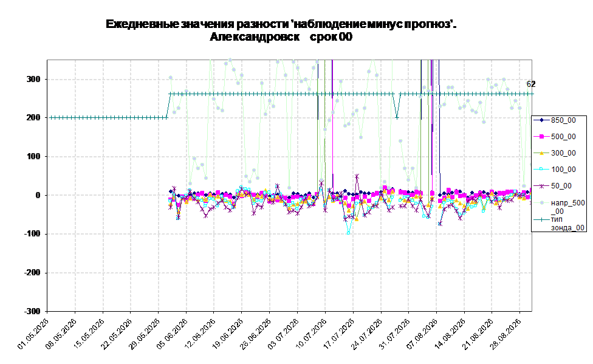Click the x-axis date '07.08.2026'
The width and height of the screenshot is (593, 364).
click(x=422, y=334)
